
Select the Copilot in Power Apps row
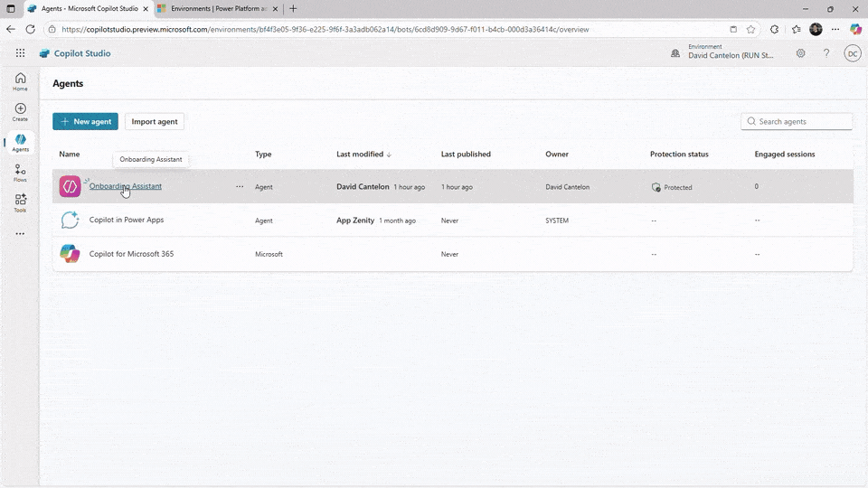point(127,221)
